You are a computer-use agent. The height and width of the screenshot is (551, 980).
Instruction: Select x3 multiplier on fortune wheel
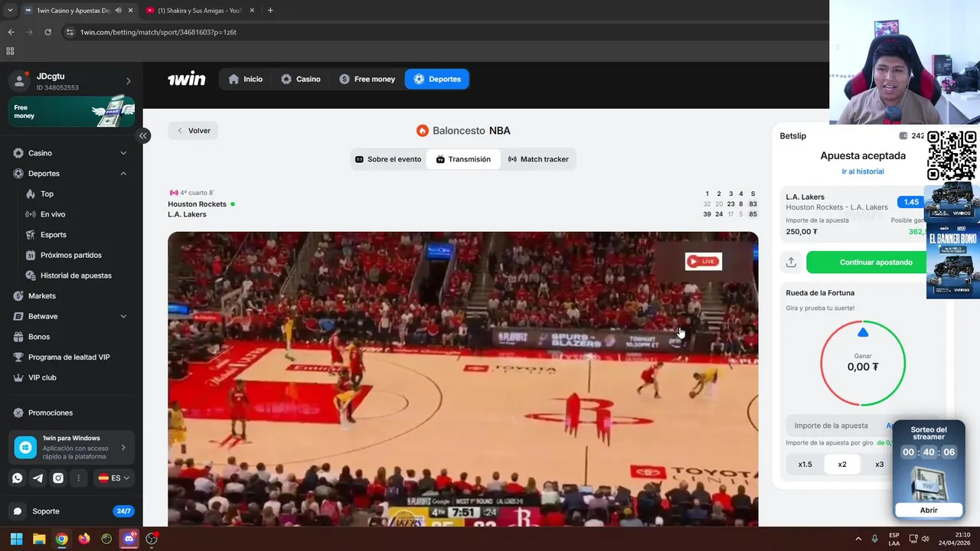(879, 465)
